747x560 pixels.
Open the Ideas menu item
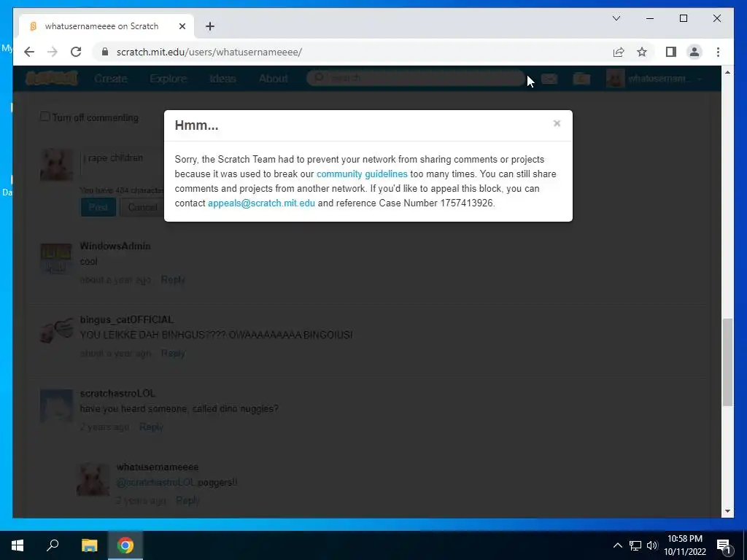222,79
